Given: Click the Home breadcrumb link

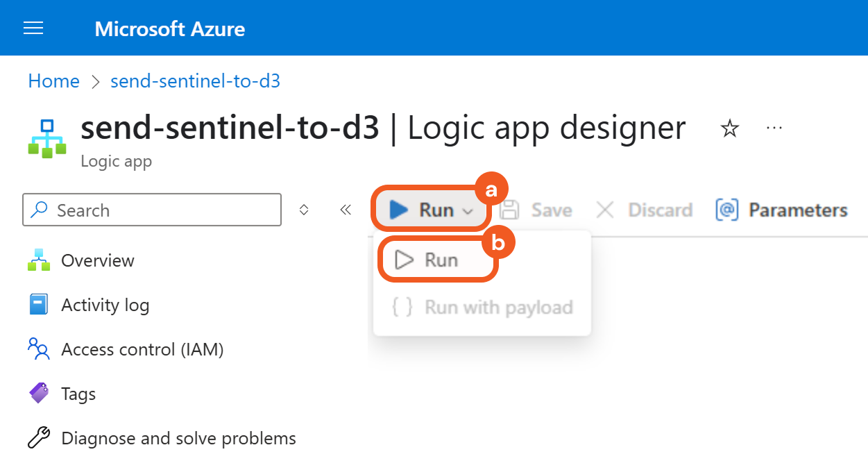Looking at the screenshot, I should pos(53,81).
